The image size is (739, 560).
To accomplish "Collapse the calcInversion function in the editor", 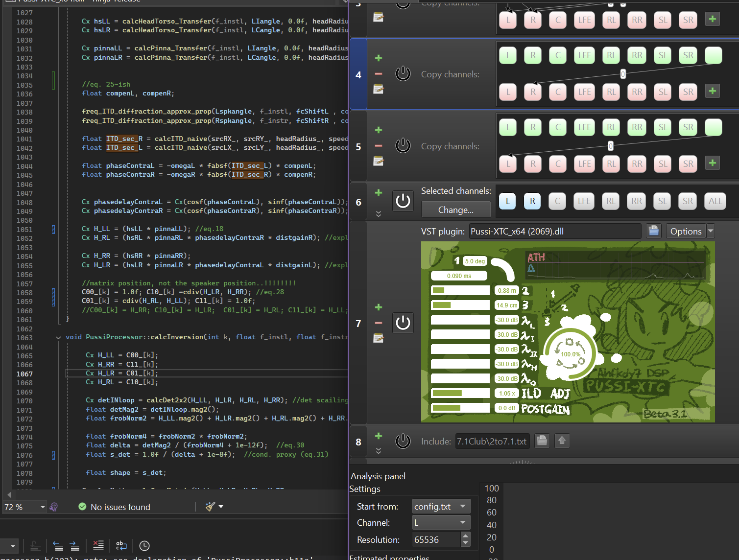I will tap(58, 337).
